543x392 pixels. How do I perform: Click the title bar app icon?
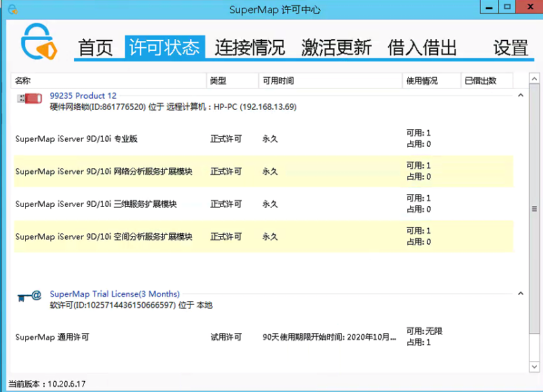pos(12,9)
